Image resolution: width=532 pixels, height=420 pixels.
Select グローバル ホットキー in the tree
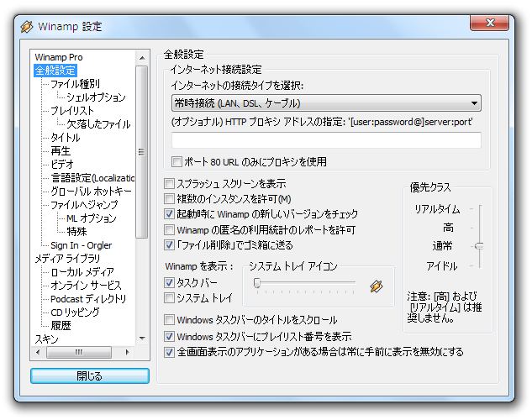91,192
